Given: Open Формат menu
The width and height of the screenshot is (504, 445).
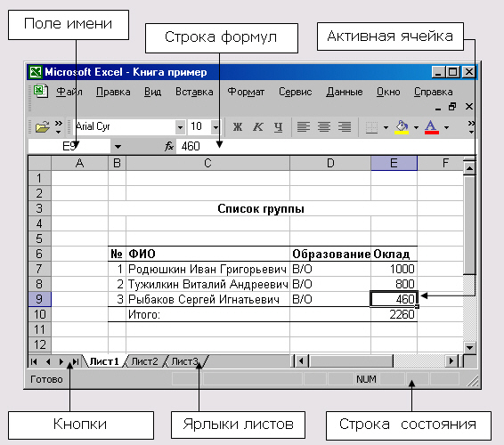Looking at the screenshot, I should click(246, 92).
